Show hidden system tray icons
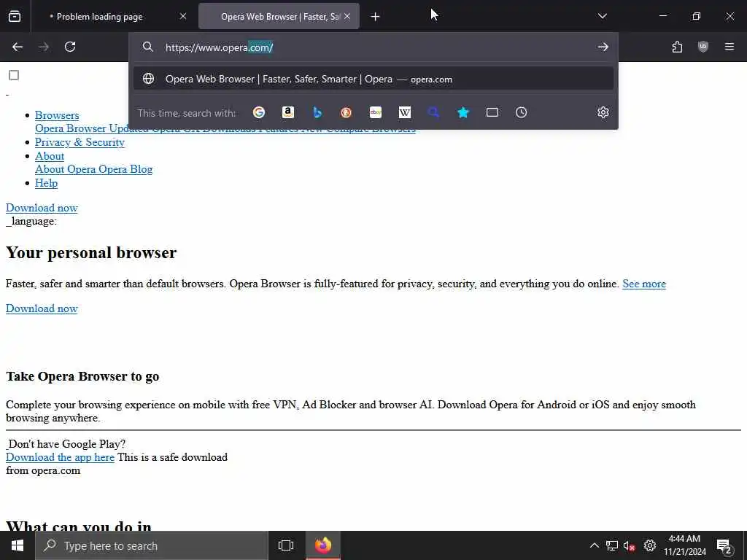Image resolution: width=747 pixels, height=560 pixels. tap(594, 545)
